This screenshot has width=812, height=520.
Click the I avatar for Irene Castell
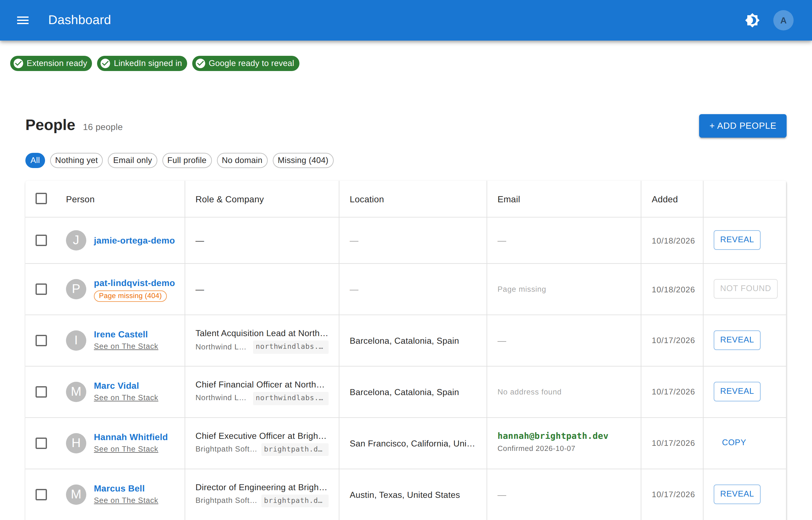[x=76, y=340]
